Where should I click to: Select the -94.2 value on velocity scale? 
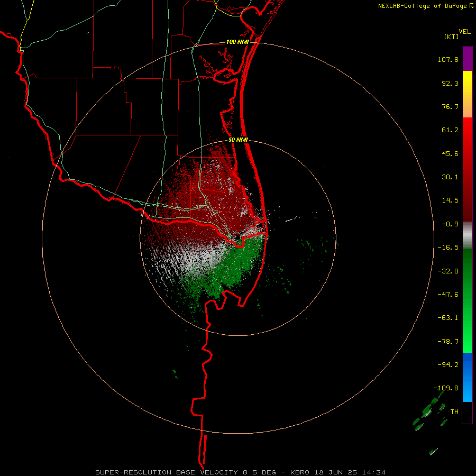click(x=448, y=364)
